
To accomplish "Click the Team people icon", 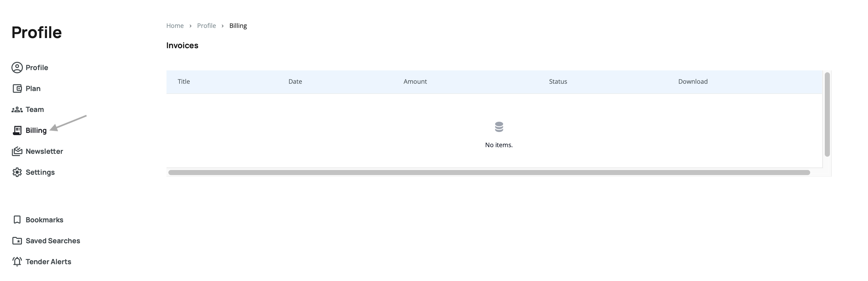I will pos(17,110).
